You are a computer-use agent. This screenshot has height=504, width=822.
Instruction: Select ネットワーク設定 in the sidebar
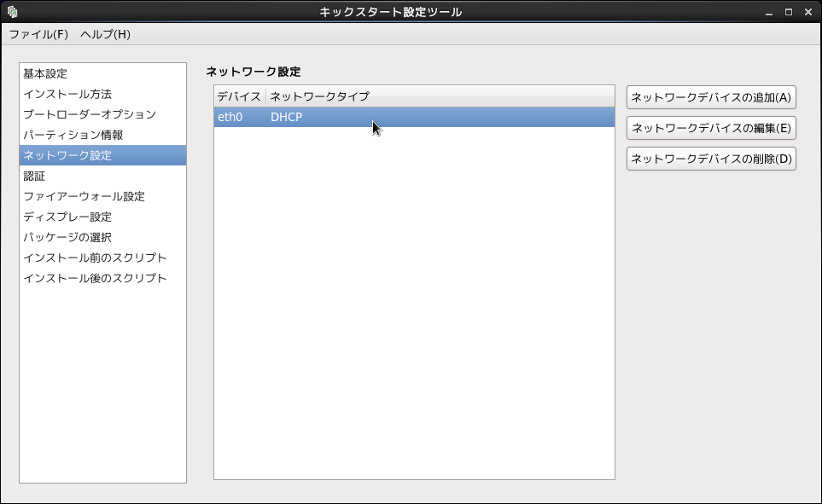(x=67, y=155)
